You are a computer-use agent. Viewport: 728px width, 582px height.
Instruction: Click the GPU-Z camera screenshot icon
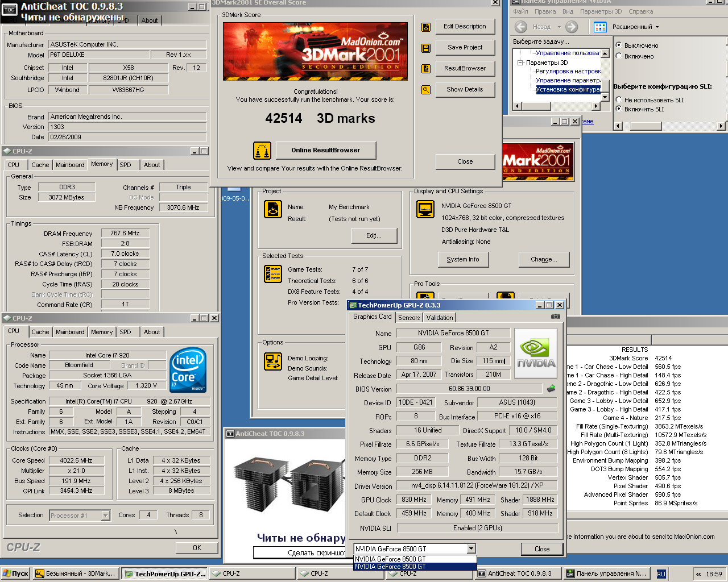pos(556,317)
